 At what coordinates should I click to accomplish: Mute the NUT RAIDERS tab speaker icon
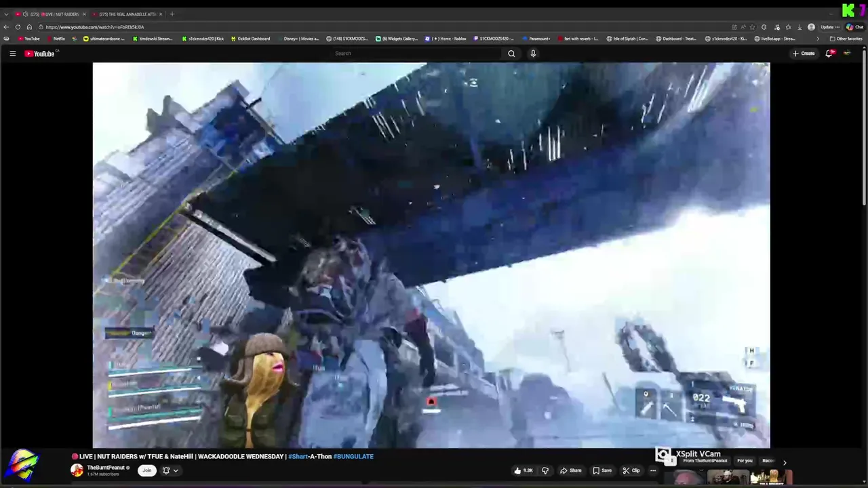coord(25,14)
